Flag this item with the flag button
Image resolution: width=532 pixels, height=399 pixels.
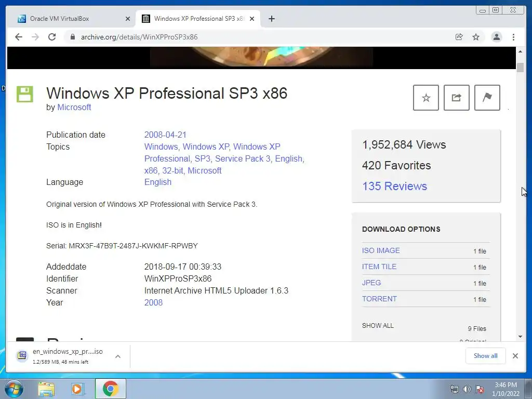coord(487,98)
